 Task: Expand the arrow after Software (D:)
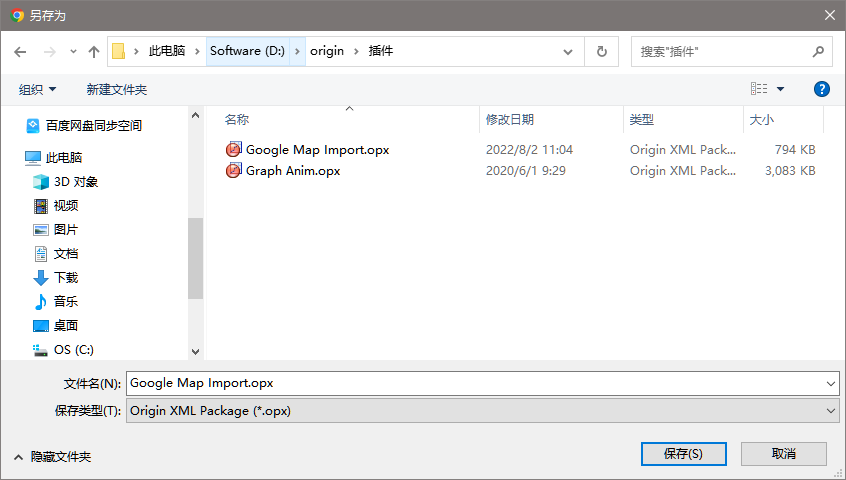297,51
